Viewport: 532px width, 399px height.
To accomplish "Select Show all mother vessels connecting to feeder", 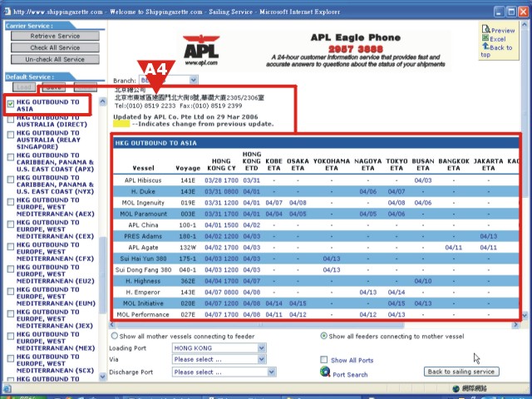I will (x=115, y=336).
